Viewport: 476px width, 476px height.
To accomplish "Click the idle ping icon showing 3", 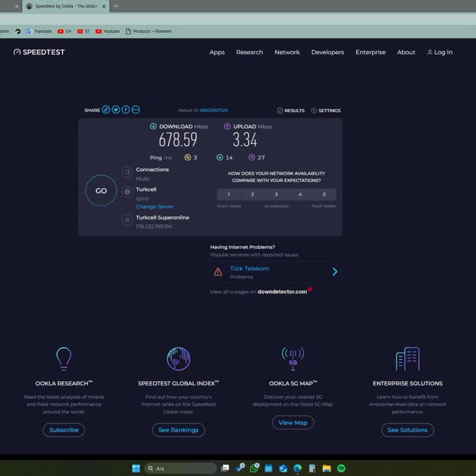I will (x=188, y=157).
